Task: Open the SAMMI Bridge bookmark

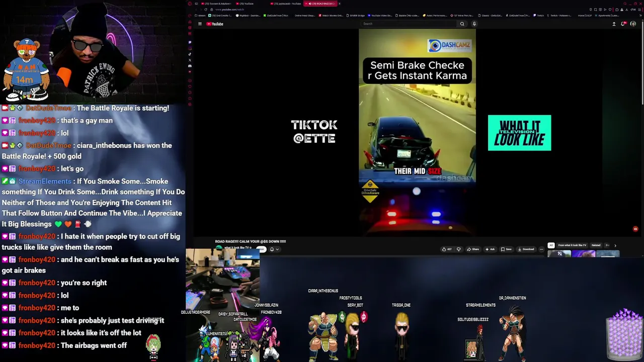Action: [x=356, y=16]
